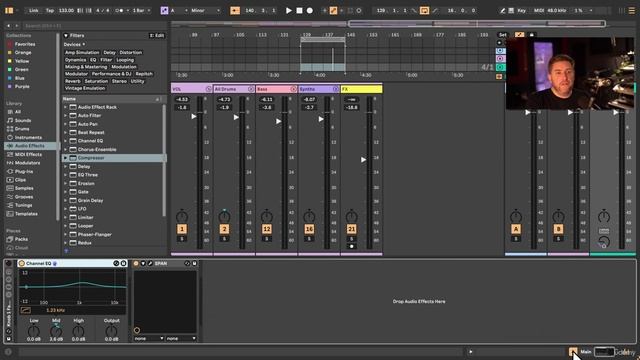
Task: Click the Play button in transport
Action: (x=289, y=10)
